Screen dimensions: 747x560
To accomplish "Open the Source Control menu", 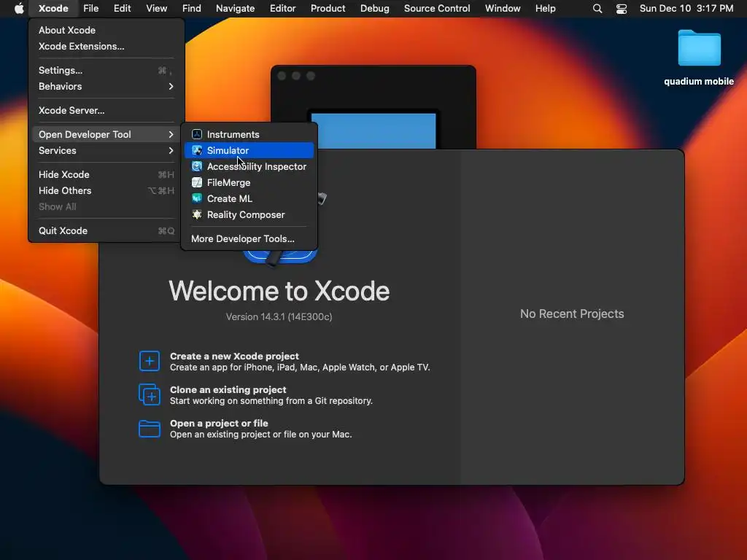I will click(x=437, y=8).
